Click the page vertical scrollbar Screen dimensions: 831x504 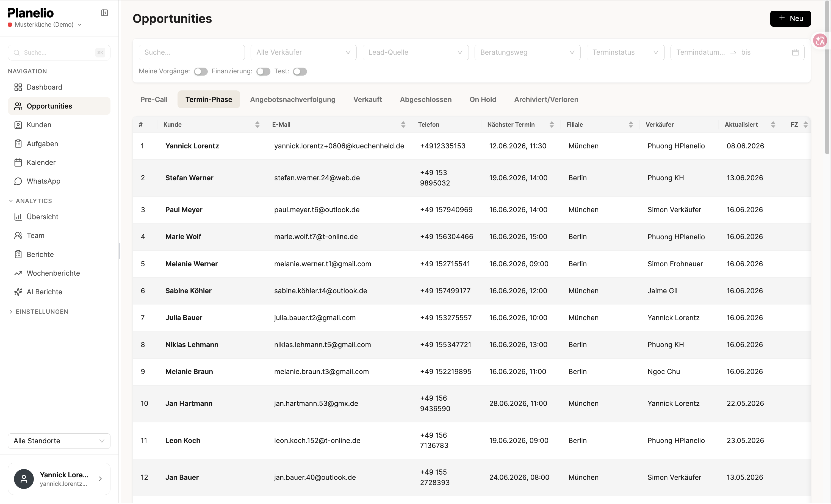[827, 77]
